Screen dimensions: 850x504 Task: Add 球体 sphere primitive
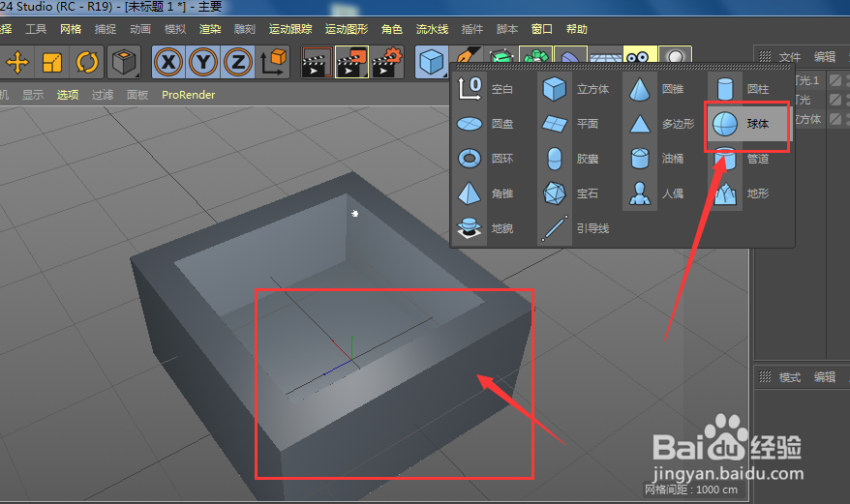point(747,124)
